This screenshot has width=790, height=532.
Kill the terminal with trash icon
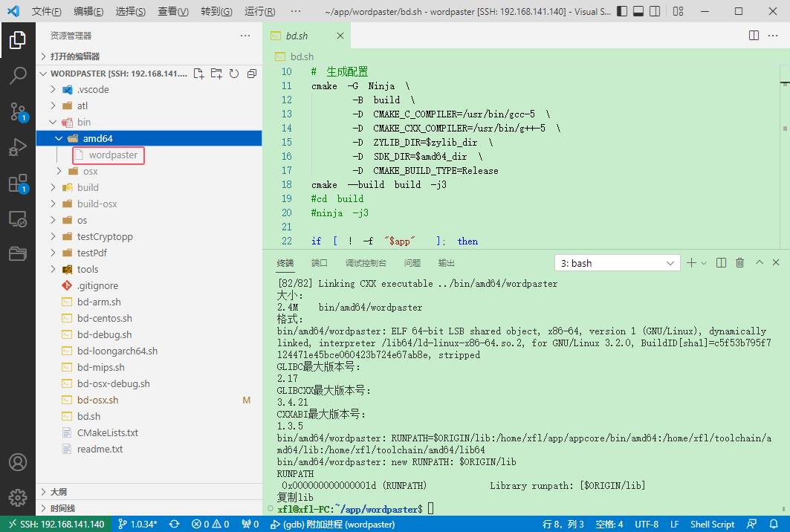739,263
